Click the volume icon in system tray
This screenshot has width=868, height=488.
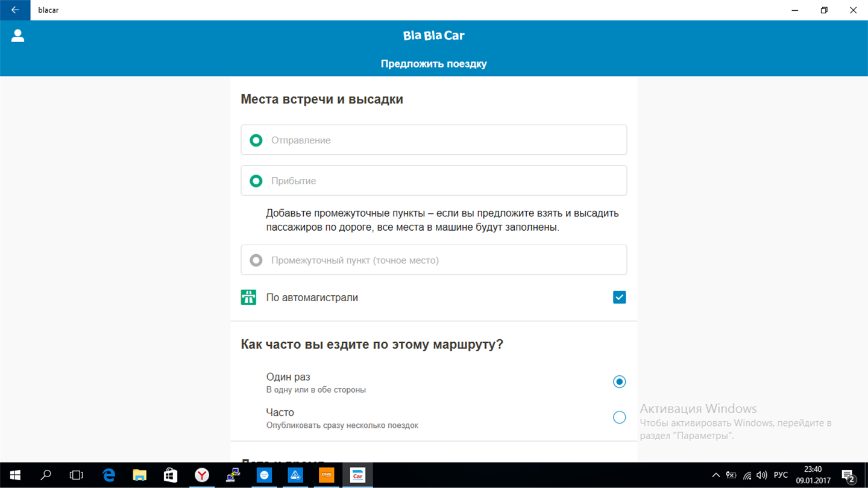tap(762, 475)
